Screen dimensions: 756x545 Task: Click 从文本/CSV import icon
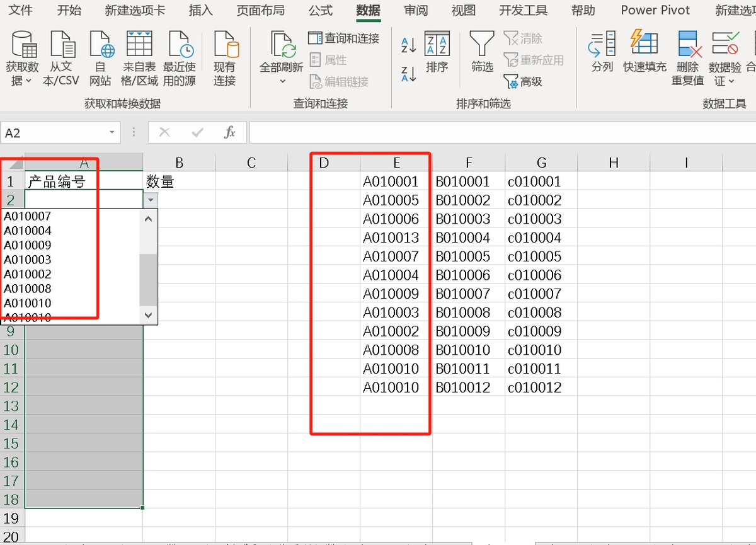coord(62,44)
